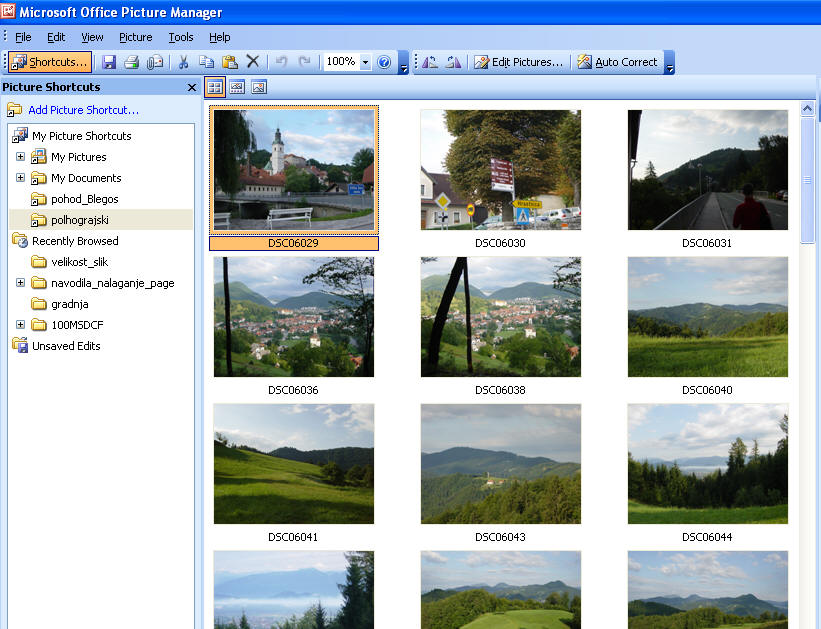Select the velikost_slik folder
Image resolution: width=821 pixels, height=629 pixels.
[79, 262]
